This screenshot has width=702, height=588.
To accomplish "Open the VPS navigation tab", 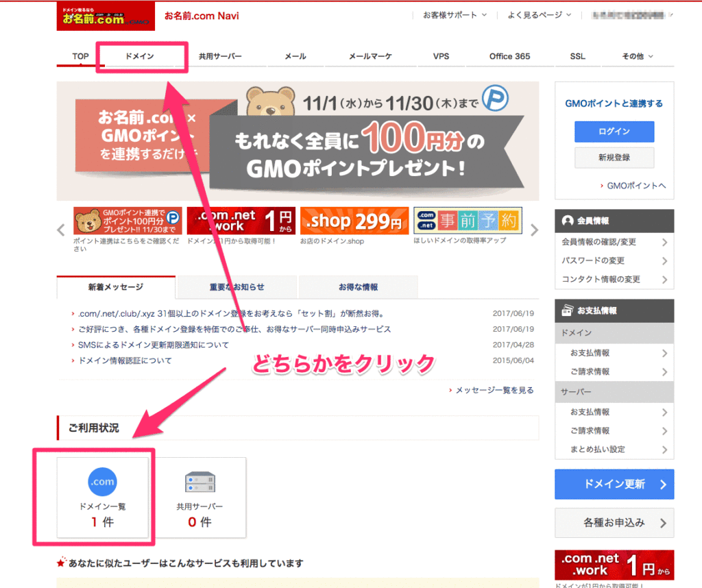I will tap(441, 56).
